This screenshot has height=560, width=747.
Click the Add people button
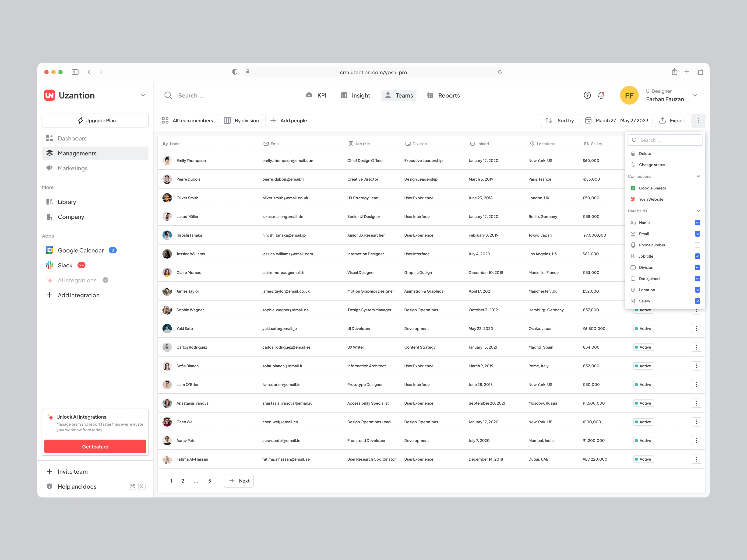point(288,120)
